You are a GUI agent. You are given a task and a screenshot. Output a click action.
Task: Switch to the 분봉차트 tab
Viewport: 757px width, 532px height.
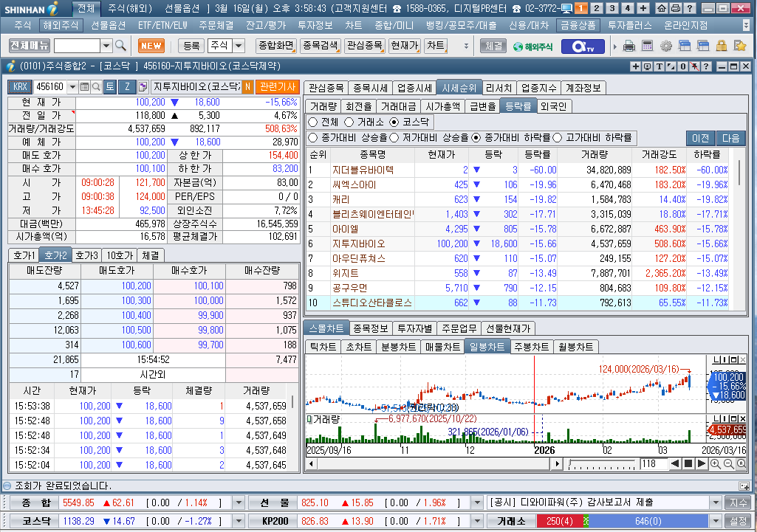pos(398,347)
